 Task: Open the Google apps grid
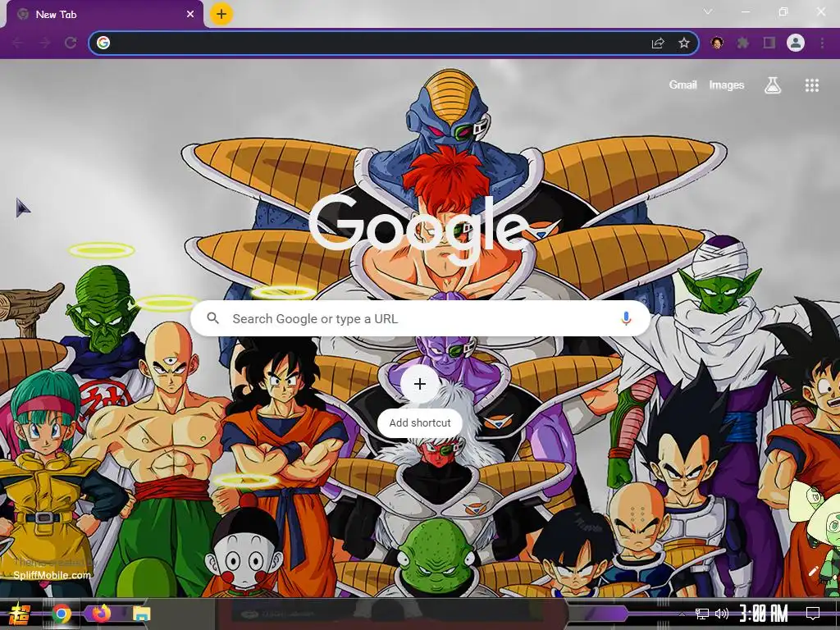[811, 85]
